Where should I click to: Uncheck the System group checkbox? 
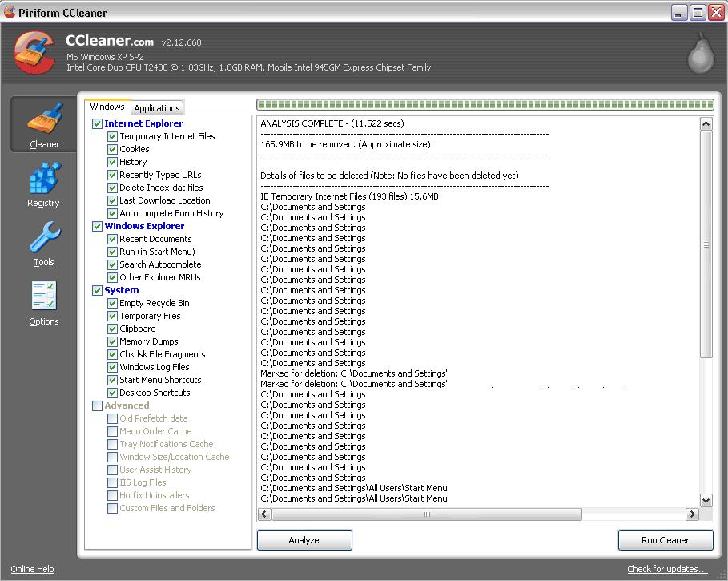coord(97,290)
